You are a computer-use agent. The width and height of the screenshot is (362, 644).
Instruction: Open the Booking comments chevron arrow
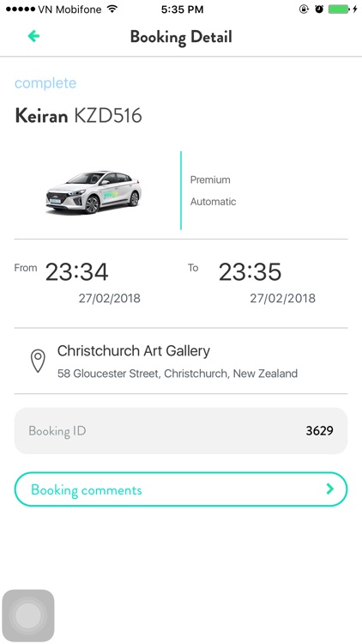point(330,489)
